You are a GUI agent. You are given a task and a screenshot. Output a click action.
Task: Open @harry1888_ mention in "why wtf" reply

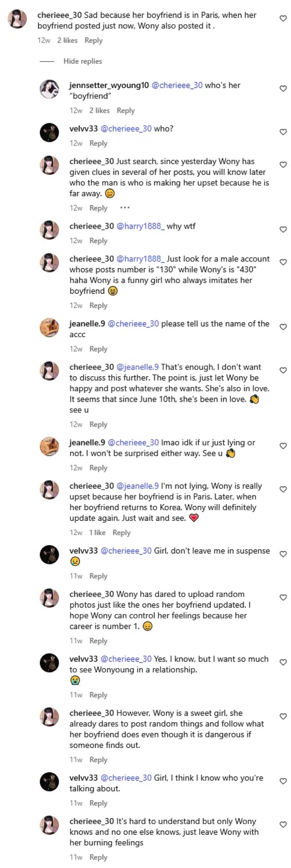point(140,226)
